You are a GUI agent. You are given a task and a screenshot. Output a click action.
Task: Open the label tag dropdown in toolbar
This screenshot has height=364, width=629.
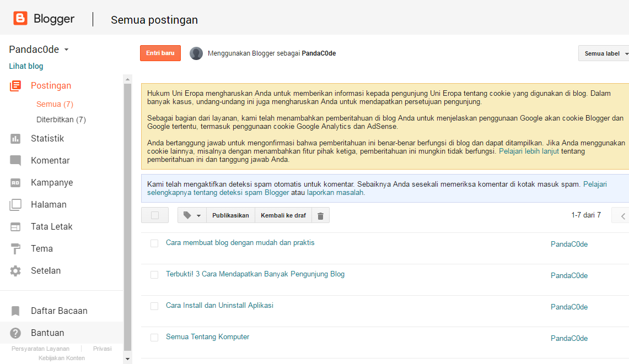point(191,215)
